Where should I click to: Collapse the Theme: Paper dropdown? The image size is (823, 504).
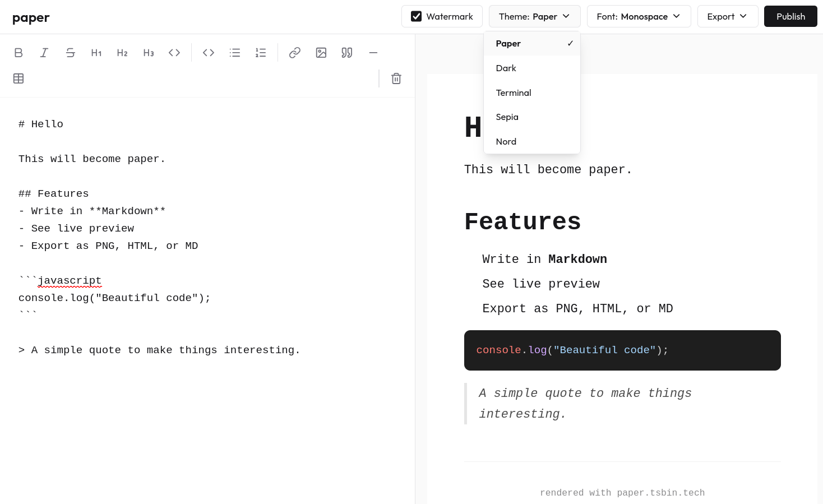(534, 17)
